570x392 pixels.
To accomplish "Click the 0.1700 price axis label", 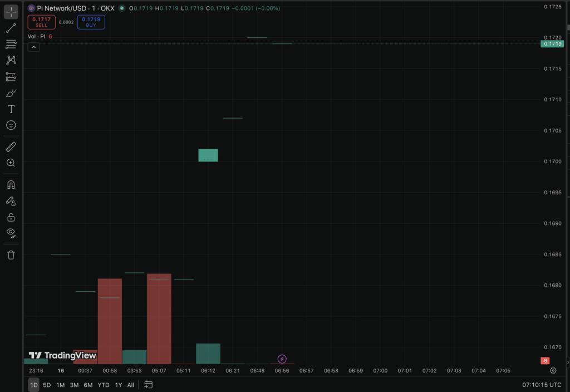I will pos(553,161).
